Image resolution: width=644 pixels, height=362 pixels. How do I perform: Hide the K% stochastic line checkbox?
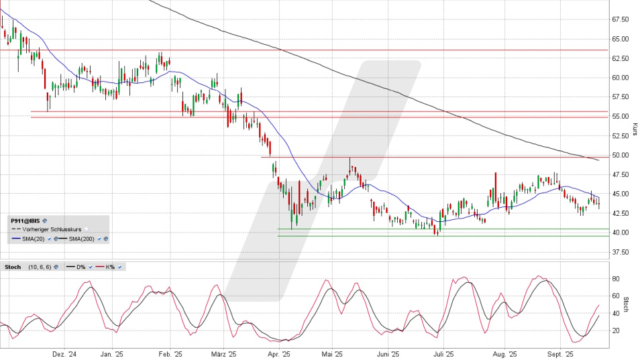click(120, 267)
